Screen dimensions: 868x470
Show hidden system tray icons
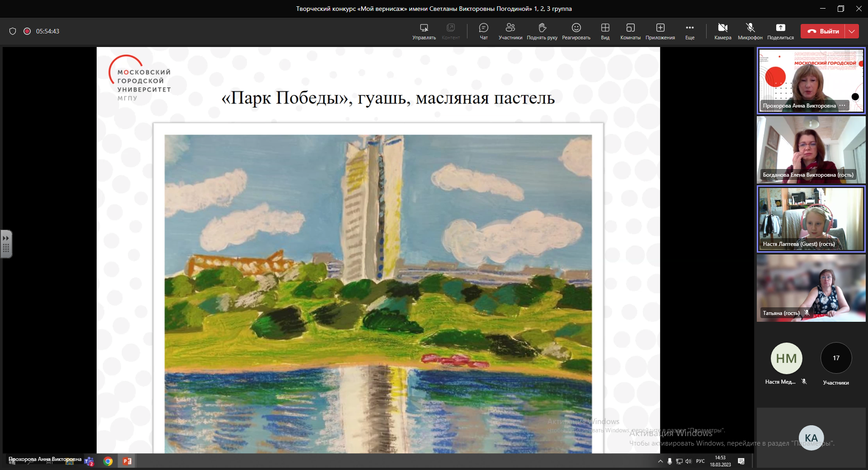click(660, 461)
